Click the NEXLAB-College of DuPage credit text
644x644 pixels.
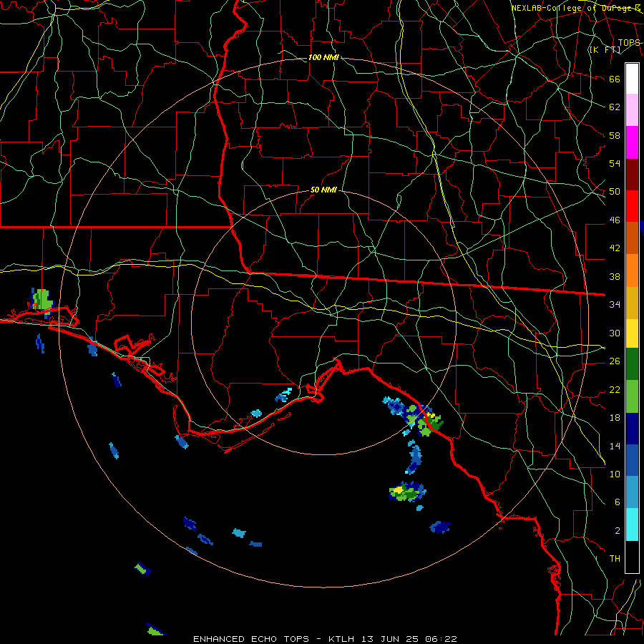pos(576,8)
